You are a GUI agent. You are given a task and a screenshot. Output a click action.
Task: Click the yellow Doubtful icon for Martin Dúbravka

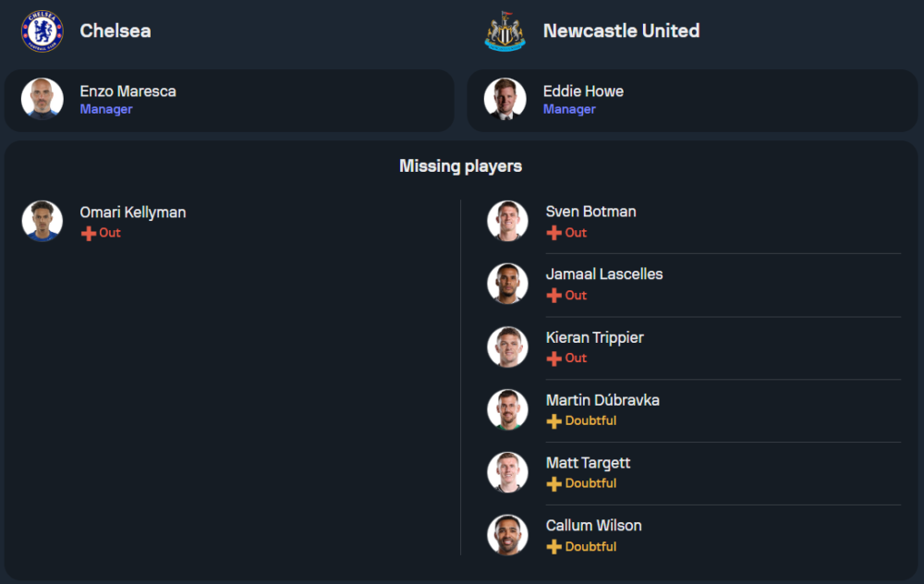(554, 421)
